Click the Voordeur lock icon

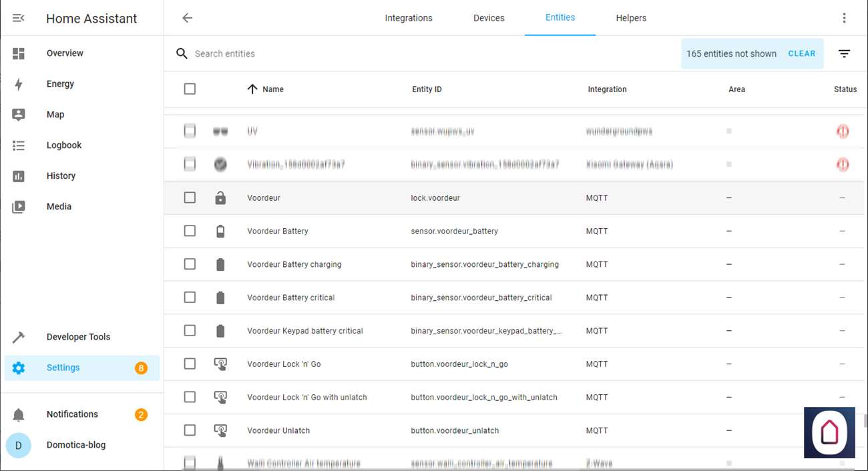pyautogui.click(x=220, y=198)
